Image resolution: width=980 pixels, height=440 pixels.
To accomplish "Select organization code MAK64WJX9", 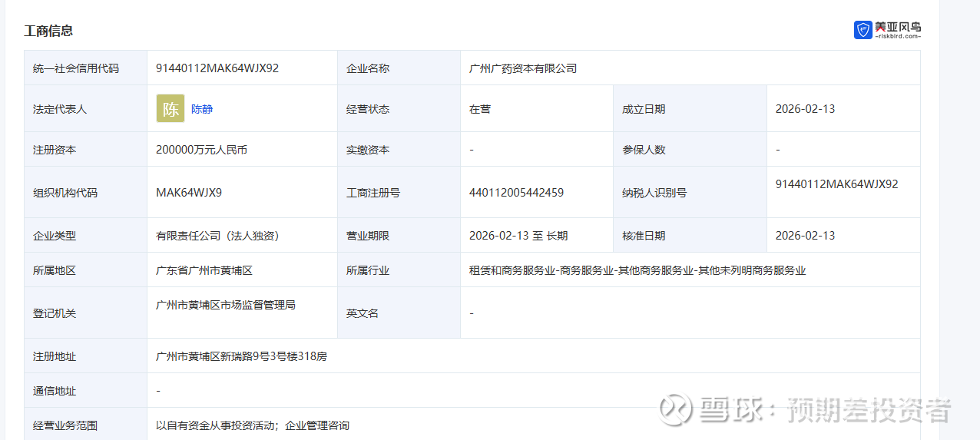I will click(x=189, y=193).
